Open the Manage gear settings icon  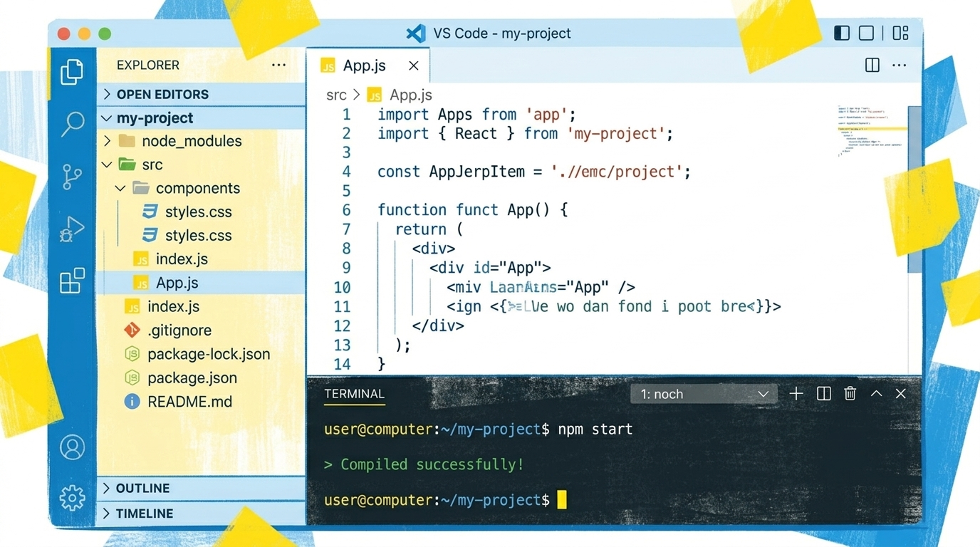click(x=72, y=497)
